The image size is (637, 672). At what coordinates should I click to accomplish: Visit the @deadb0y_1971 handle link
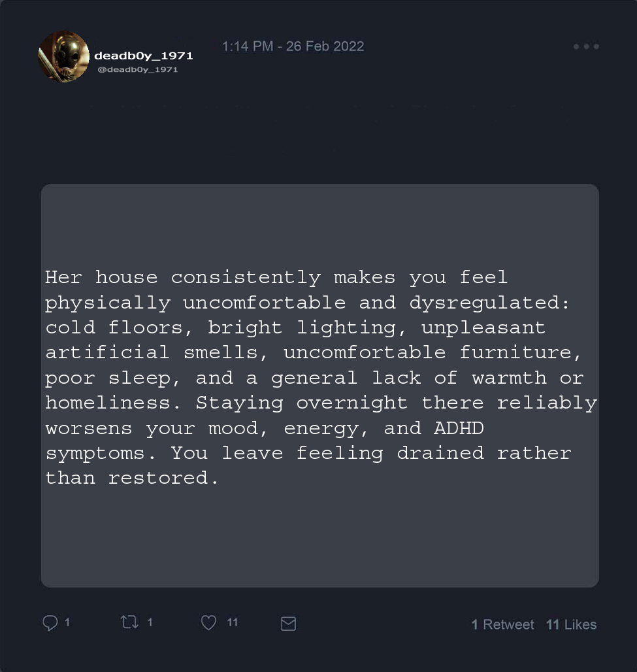137,69
